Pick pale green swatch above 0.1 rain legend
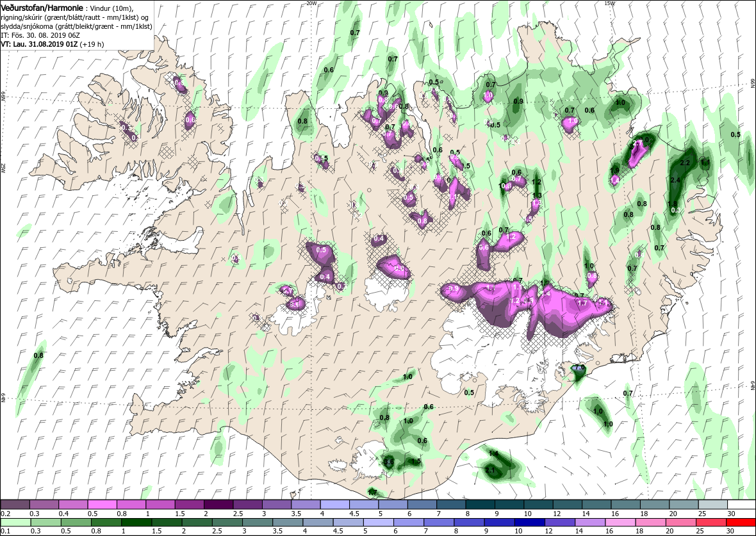Screen dimensions: 756x536 click(x=15, y=523)
